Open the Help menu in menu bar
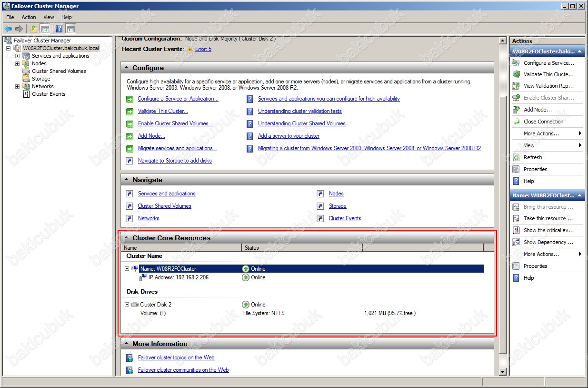 point(66,17)
